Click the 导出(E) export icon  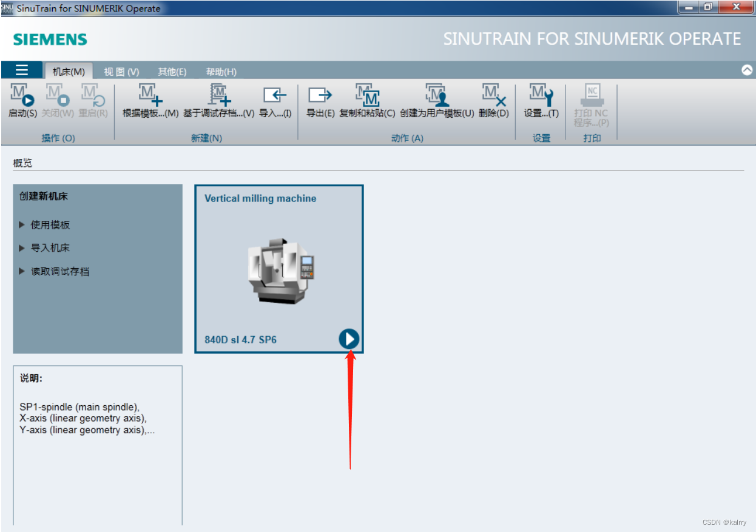coord(320,96)
